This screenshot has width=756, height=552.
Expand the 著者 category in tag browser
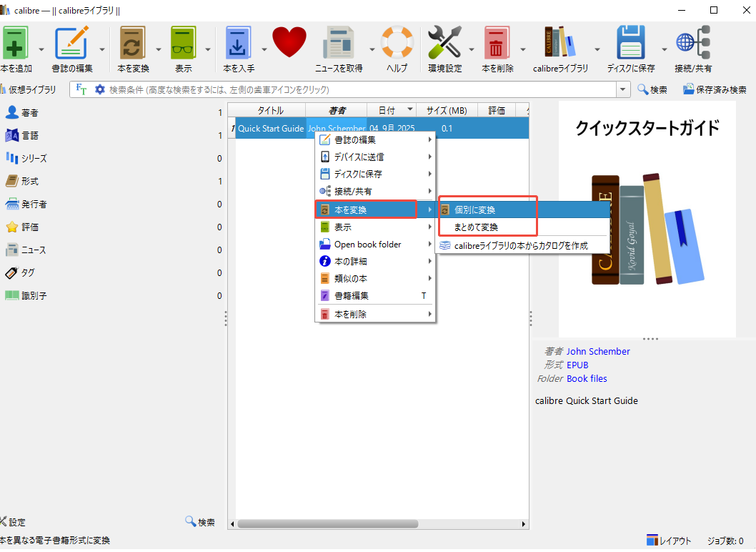(114, 112)
